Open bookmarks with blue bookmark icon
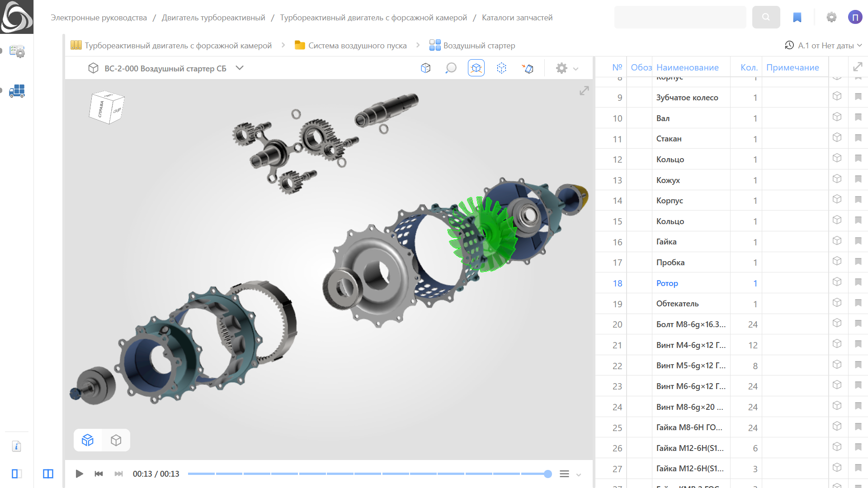Viewport: 868px width, 488px height. click(797, 17)
